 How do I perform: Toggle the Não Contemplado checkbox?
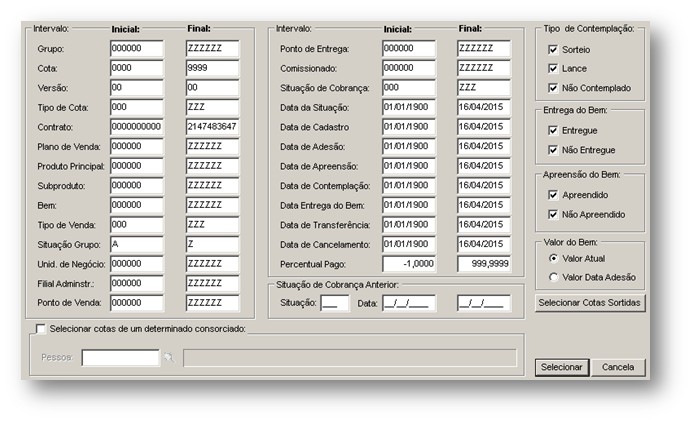pos(553,88)
